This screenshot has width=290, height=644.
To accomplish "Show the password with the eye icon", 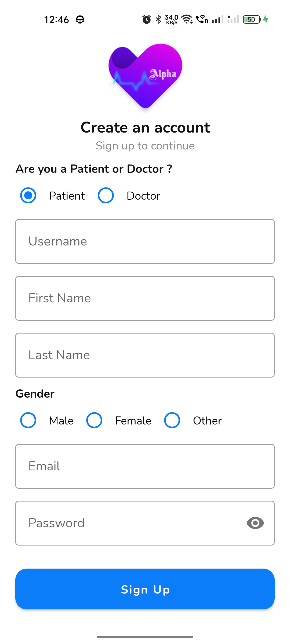I will pos(255,523).
